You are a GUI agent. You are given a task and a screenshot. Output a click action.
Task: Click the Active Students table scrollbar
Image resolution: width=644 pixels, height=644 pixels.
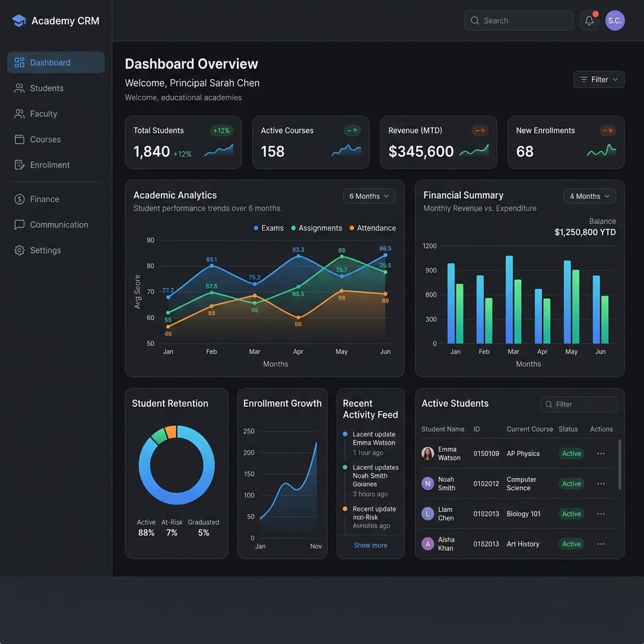[619, 465]
